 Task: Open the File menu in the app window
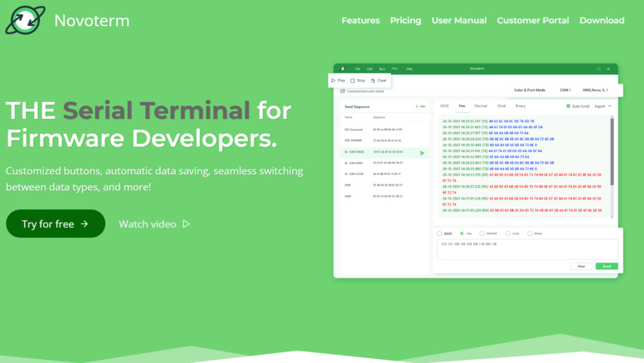tap(358, 69)
